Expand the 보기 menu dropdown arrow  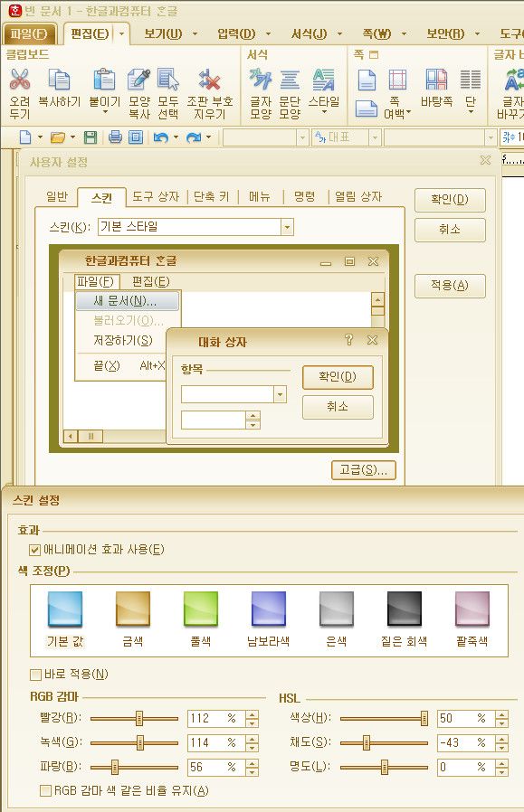pos(195,34)
